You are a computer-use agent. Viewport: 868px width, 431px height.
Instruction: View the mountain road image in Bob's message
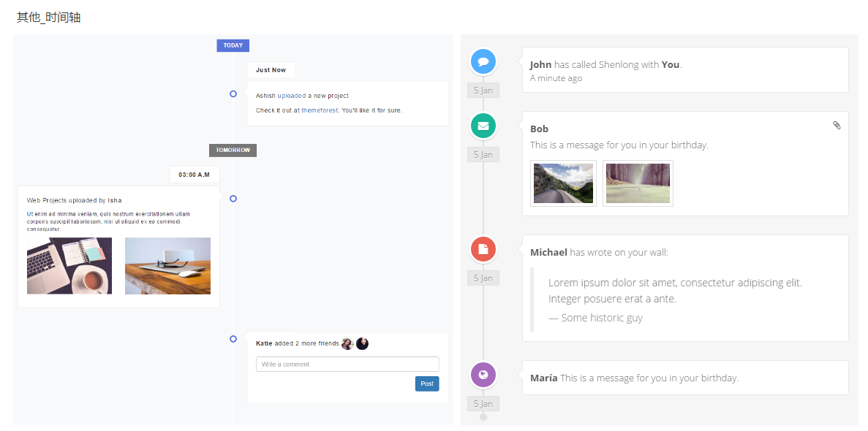click(563, 183)
